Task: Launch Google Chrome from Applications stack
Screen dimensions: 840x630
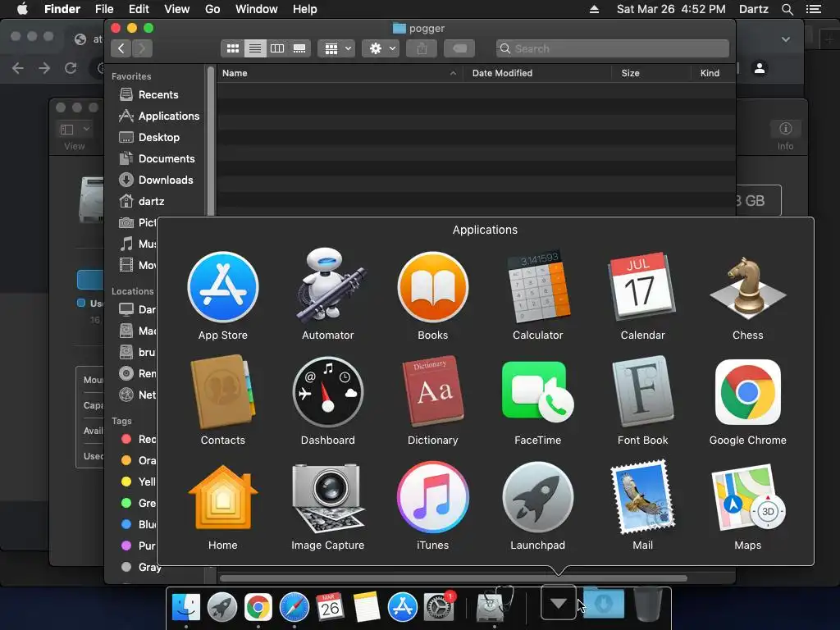Action: (748, 393)
